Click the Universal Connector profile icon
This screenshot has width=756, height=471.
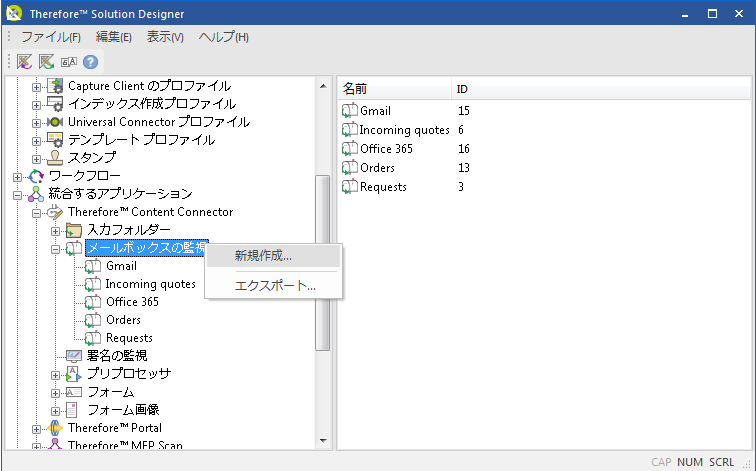55,122
